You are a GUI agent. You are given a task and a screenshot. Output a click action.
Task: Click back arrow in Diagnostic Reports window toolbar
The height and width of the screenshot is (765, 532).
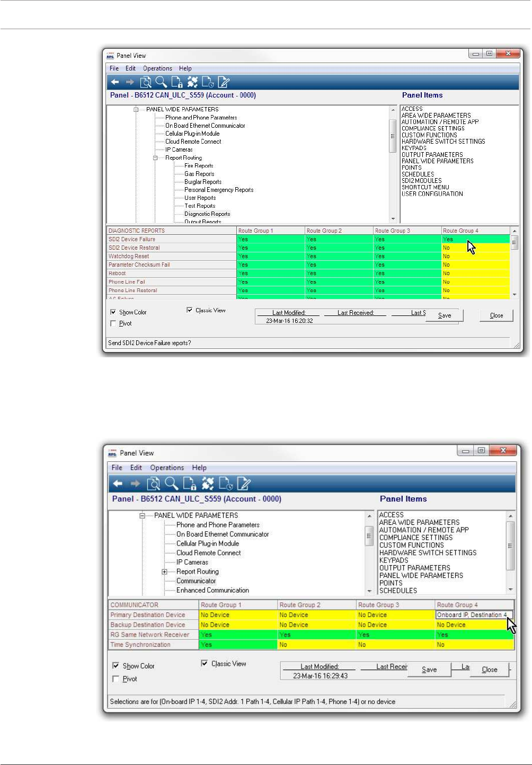[x=114, y=82]
